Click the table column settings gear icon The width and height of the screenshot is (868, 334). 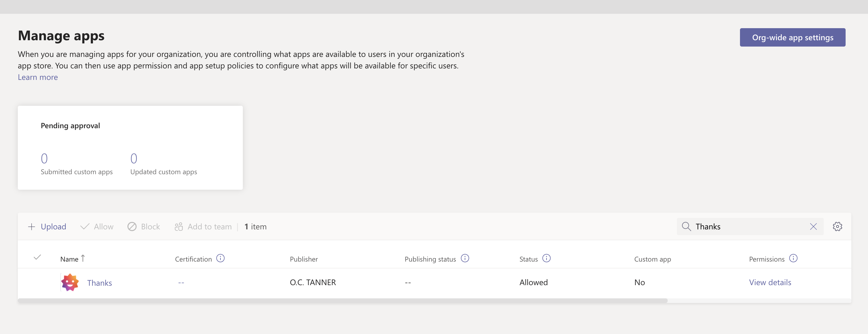click(x=837, y=226)
